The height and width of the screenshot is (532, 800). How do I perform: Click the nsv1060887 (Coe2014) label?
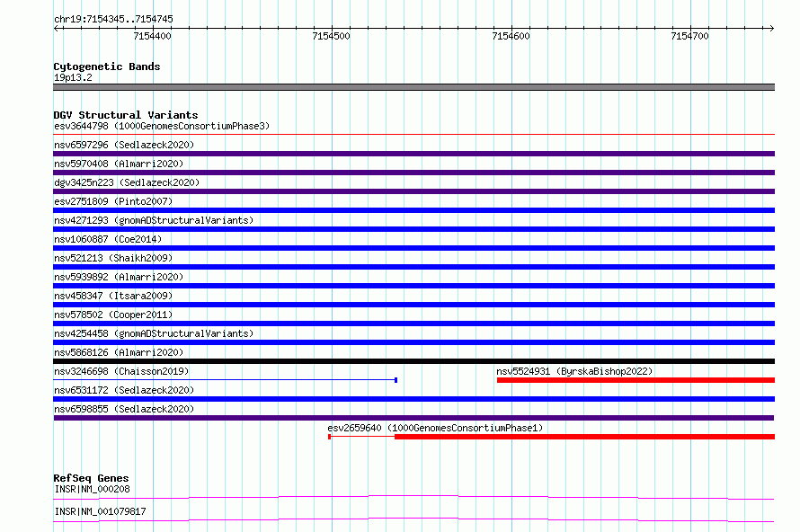pos(108,239)
